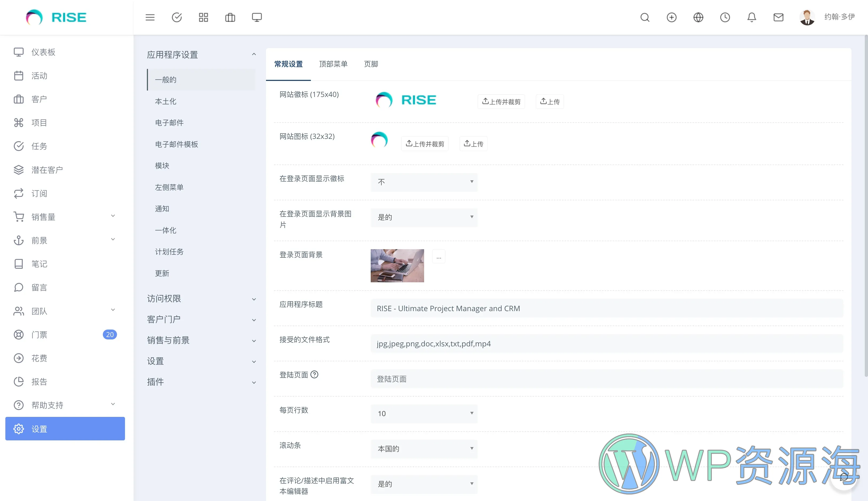Select 一般的 in settings menu
This screenshot has width=868, height=501.
click(x=201, y=80)
